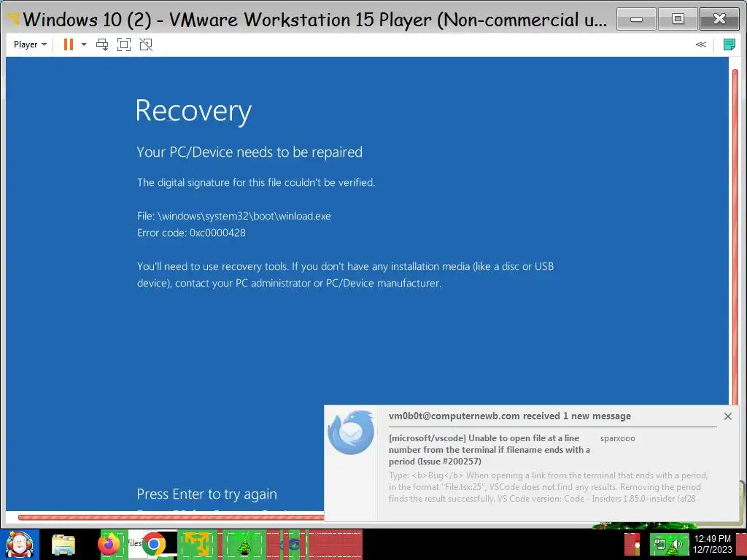Image resolution: width=747 pixels, height=560 pixels.
Task: Switch to VMware Player taskbar icon
Action: coord(197,544)
